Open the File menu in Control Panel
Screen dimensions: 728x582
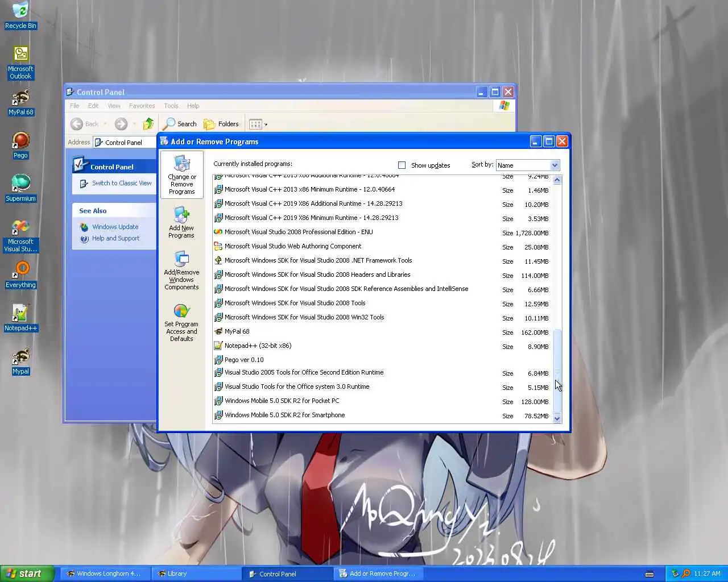(x=75, y=106)
